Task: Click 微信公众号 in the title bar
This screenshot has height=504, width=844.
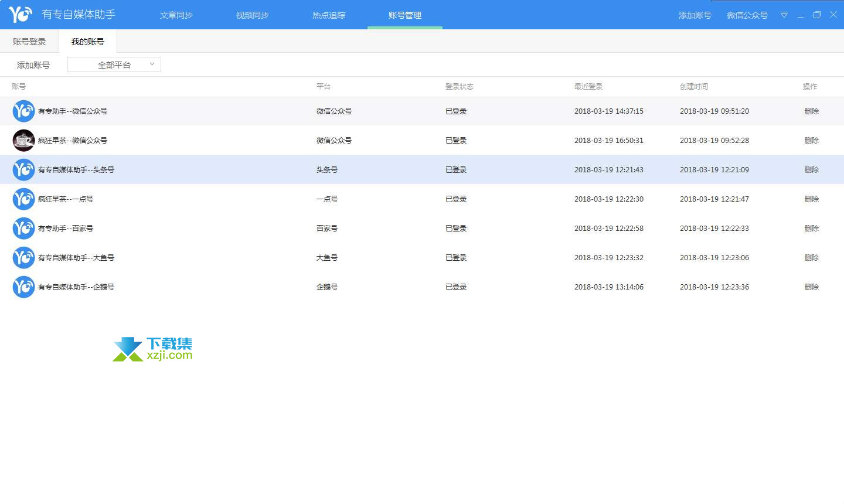Action: pyautogui.click(x=747, y=15)
